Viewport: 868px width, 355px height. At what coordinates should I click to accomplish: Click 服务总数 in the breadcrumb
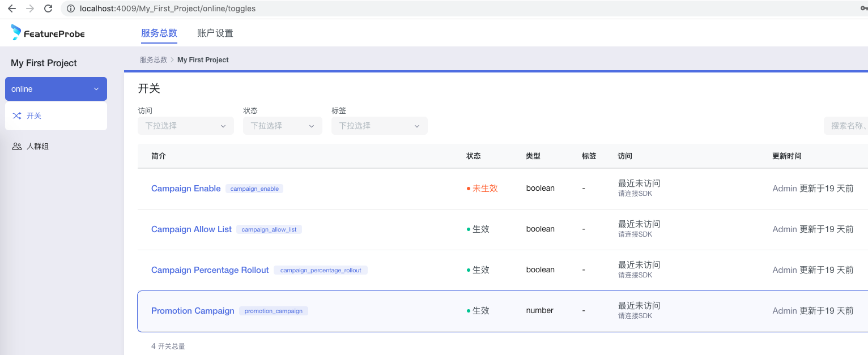(154, 59)
